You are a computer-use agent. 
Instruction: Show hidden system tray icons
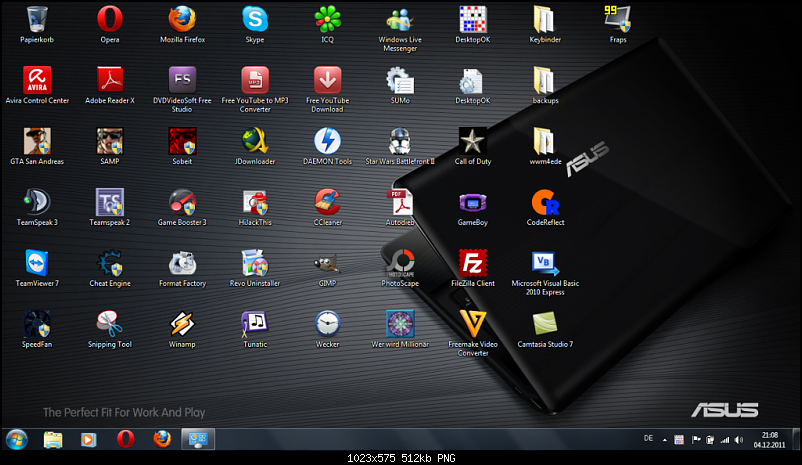(664, 440)
